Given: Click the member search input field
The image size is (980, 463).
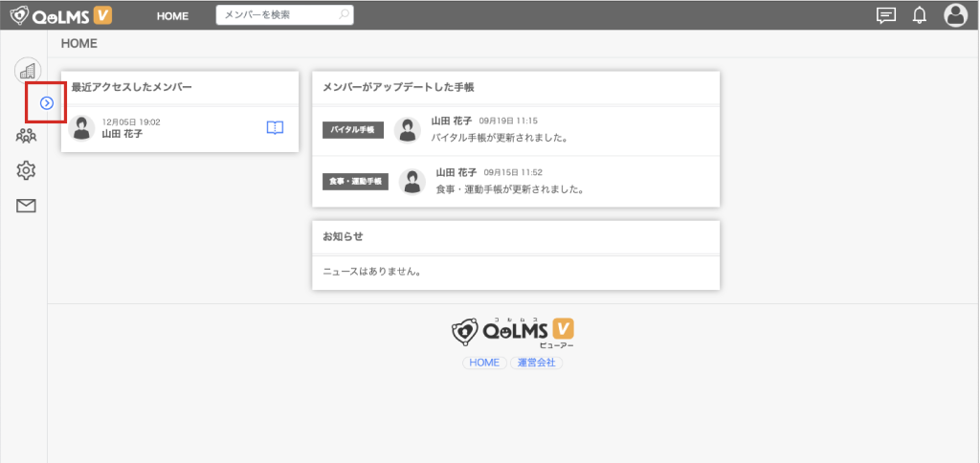Looking at the screenshot, I should (x=276, y=15).
